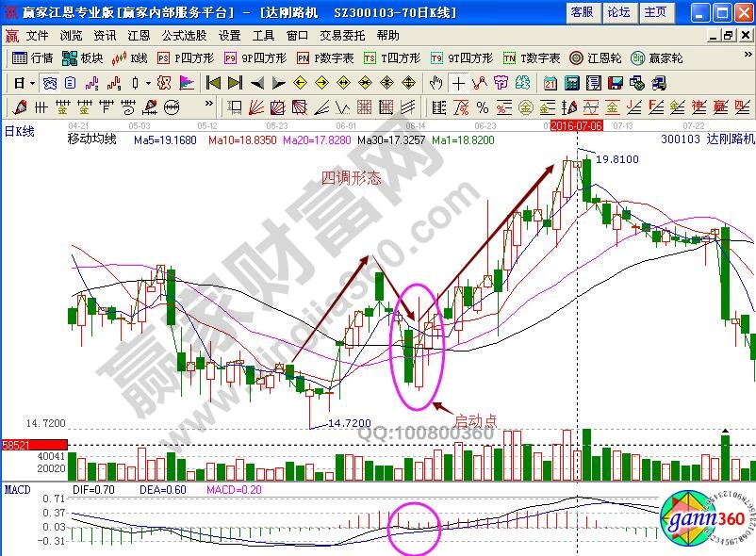Toggle the crosshair cursor tool
The image size is (756, 556).
(x=459, y=83)
